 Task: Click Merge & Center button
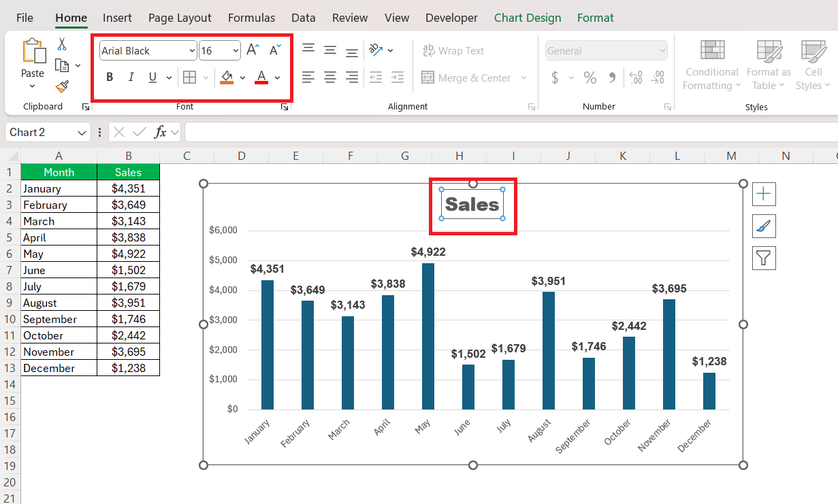tap(466, 78)
